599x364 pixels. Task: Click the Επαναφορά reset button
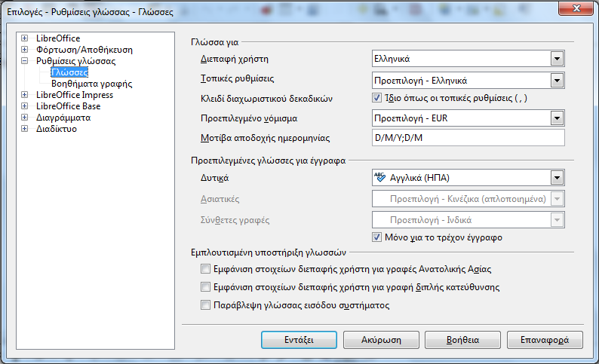coord(545,340)
